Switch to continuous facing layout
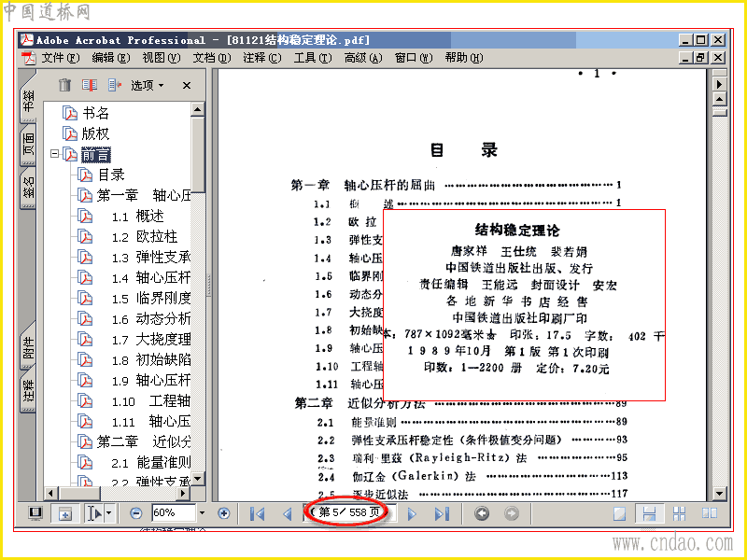The width and height of the screenshot is (747, 560). (680, 514)
